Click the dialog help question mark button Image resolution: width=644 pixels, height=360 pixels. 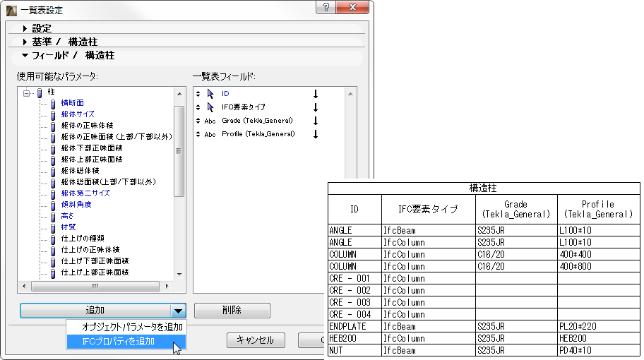pyautogui.click(x=326, y=7)
